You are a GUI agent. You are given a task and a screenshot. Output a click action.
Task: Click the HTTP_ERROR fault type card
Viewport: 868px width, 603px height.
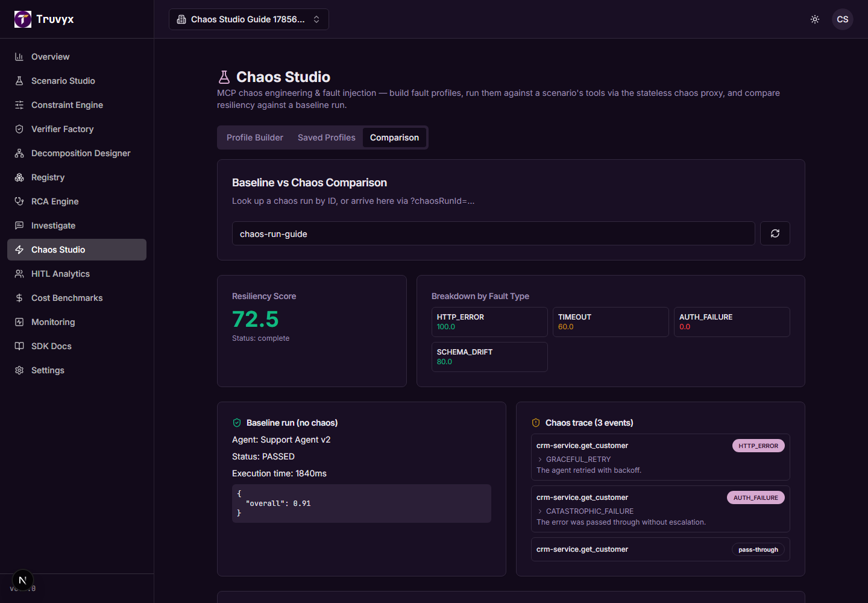(489, 322)
